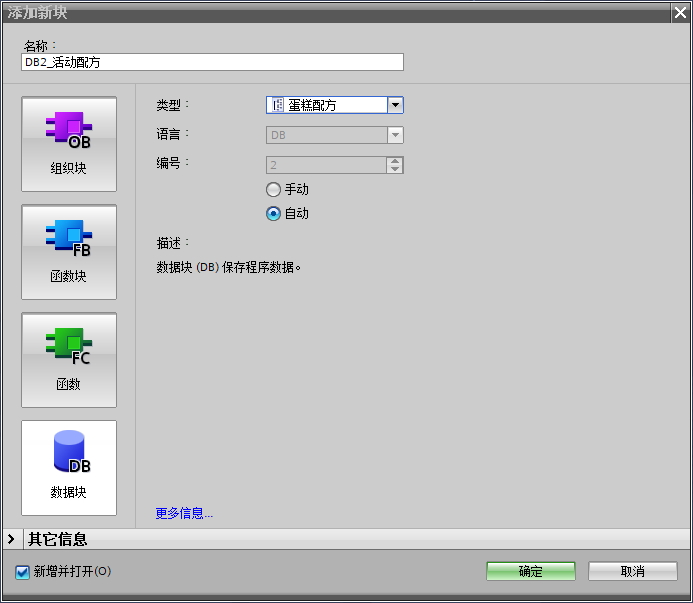Select the 数据块 DB block type

(x=69, y=468)
